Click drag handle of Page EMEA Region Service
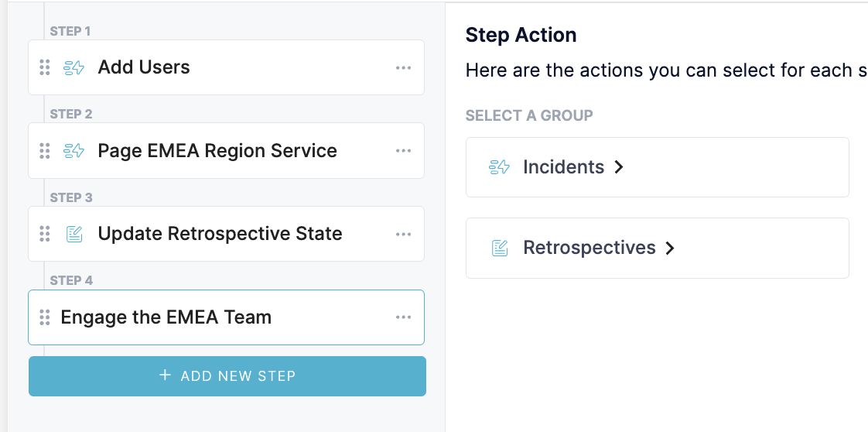The height and width of the screenshot is (432, 868). (x=45, y=151)
